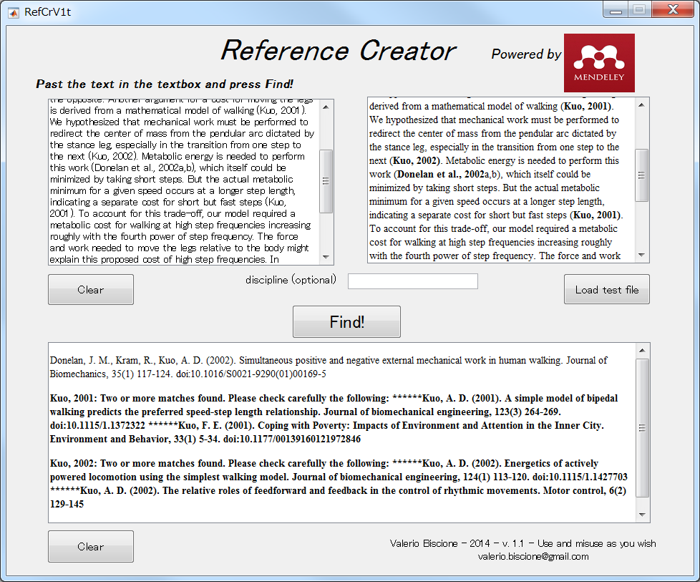Focus the discipline (optional) input field

click(x=412, y=281)
